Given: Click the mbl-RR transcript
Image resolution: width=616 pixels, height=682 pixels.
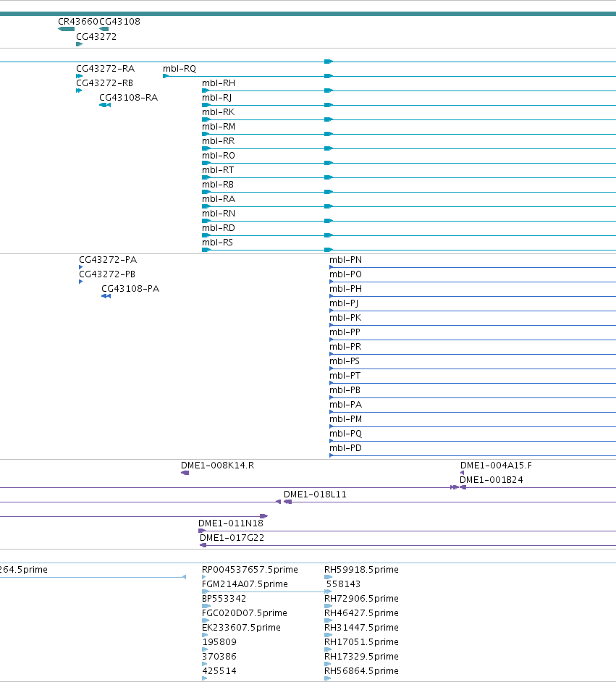Looking at the screenshot, I should 218,141.
